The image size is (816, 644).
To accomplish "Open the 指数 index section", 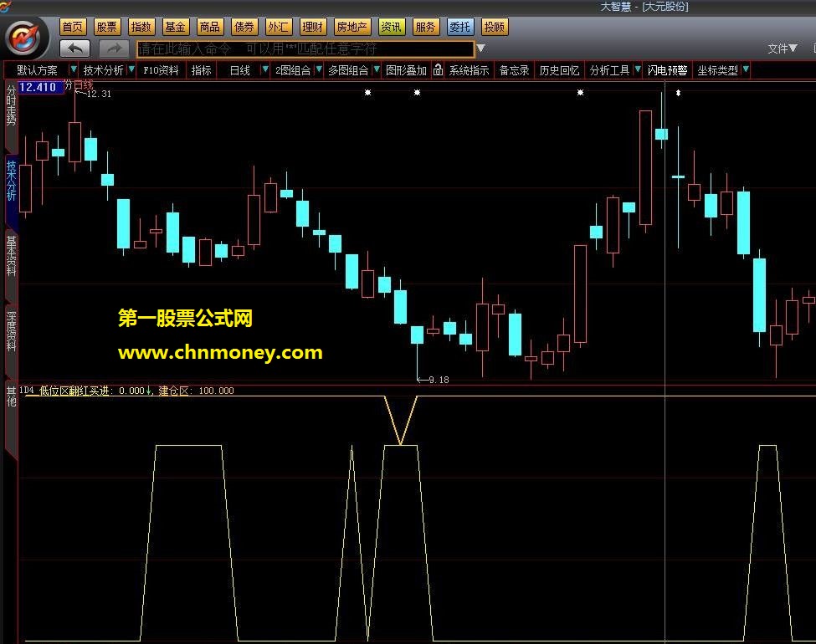I will pyautogui.click(x=141, y=27).
